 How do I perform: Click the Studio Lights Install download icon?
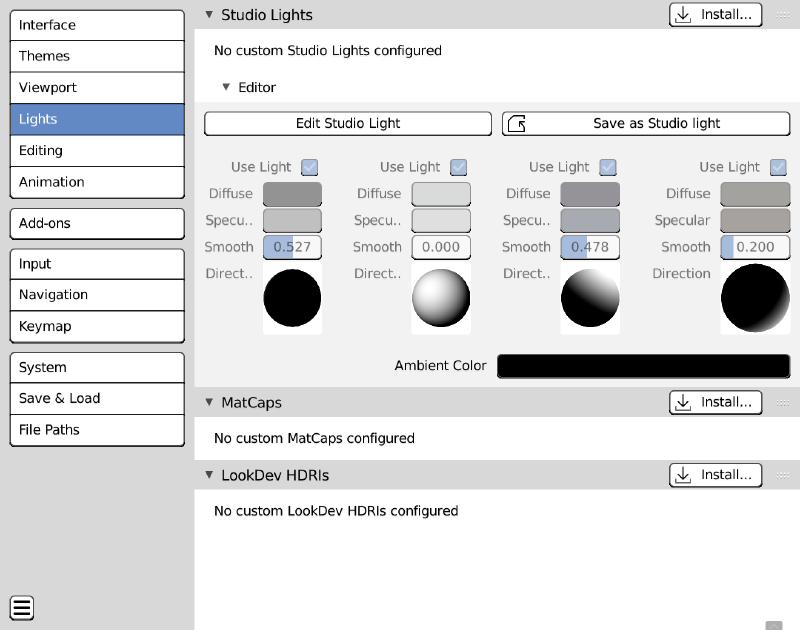click(x=684, y=15)
